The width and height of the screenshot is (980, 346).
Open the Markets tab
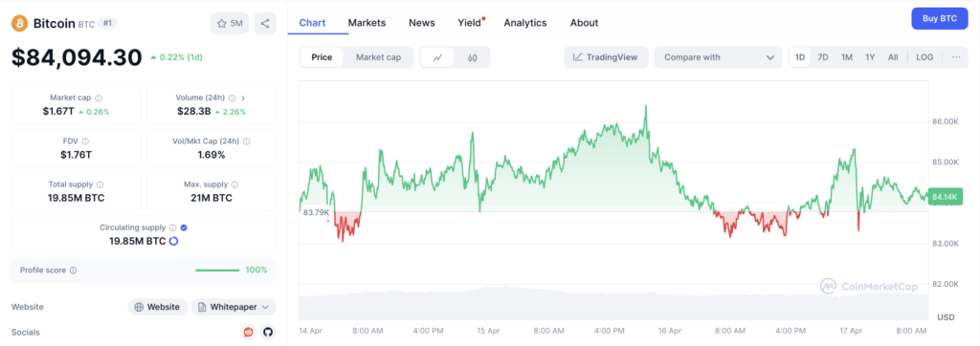click(x=367, y=23)
